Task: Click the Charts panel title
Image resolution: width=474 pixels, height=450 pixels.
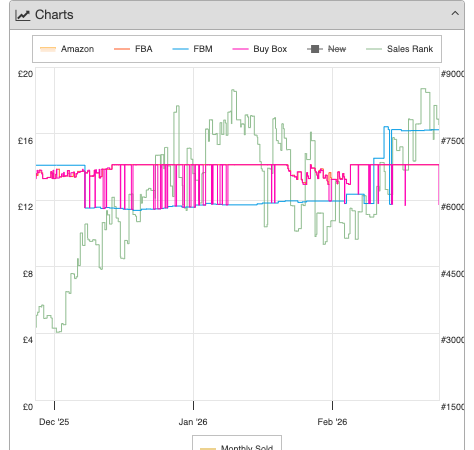Action: (54, 15)
